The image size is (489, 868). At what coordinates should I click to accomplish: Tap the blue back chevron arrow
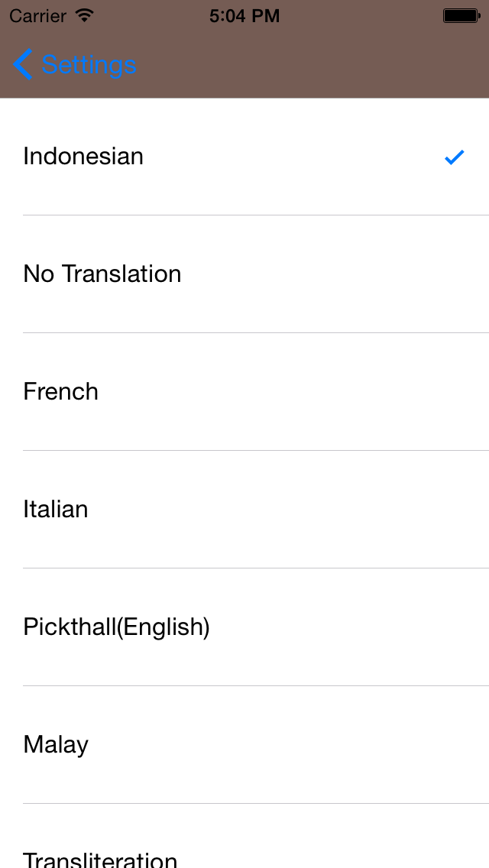pyautogui.click(x=23, y=65)
